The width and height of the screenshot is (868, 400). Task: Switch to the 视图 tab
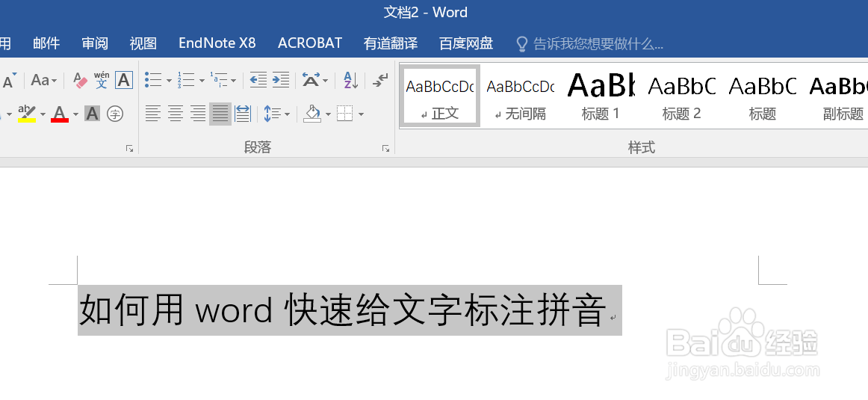(x=143, y=43)
